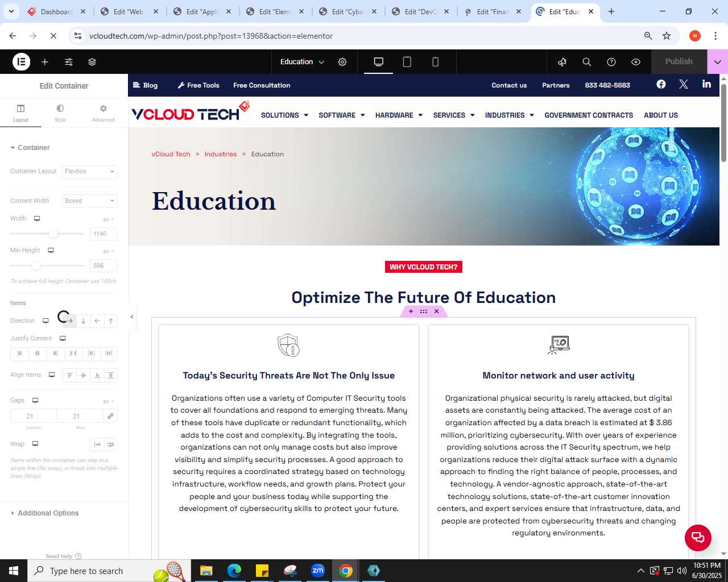Viewport: 728px width, 582px height.
Task: Open the What's New megaphone icon
Action: 562,62
